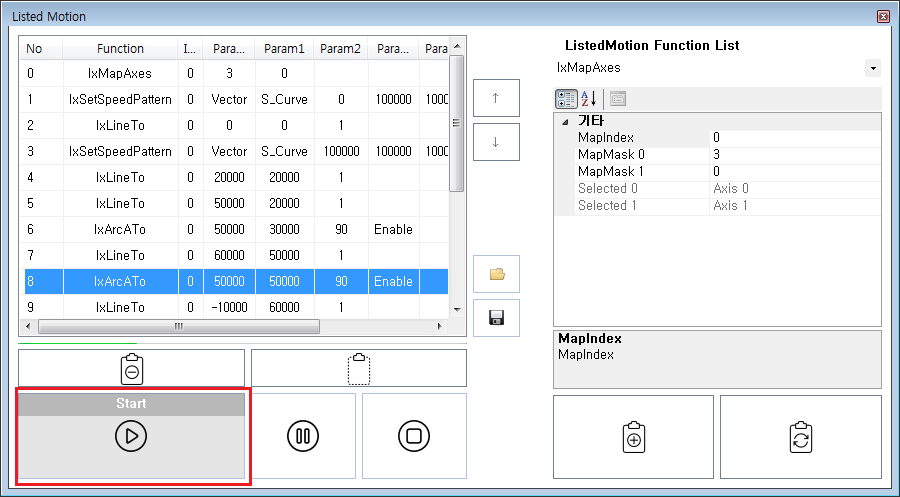Screen dimensions: 900x497
Task: Click the Function column header
Action: tap(120, 48)
